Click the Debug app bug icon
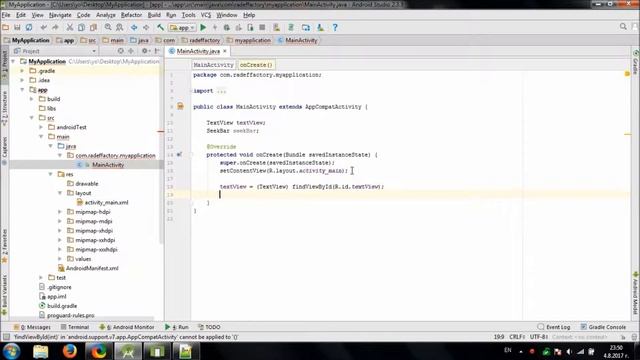640x360 pixels. coord(227,27)
